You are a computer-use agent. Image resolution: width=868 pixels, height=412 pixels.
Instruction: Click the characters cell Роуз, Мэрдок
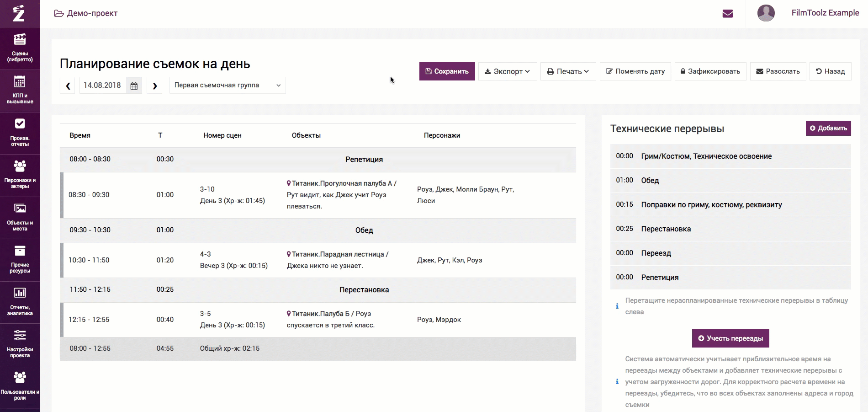[x=439, y=320]
